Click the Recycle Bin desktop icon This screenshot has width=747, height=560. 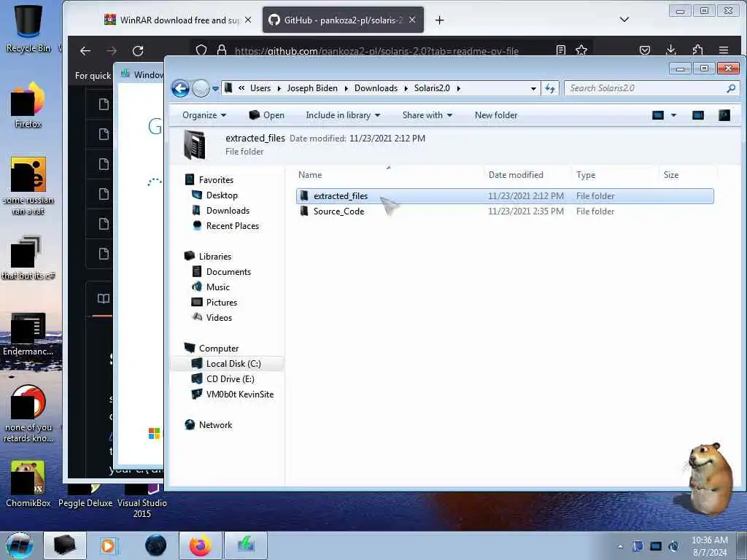(28, 28)
